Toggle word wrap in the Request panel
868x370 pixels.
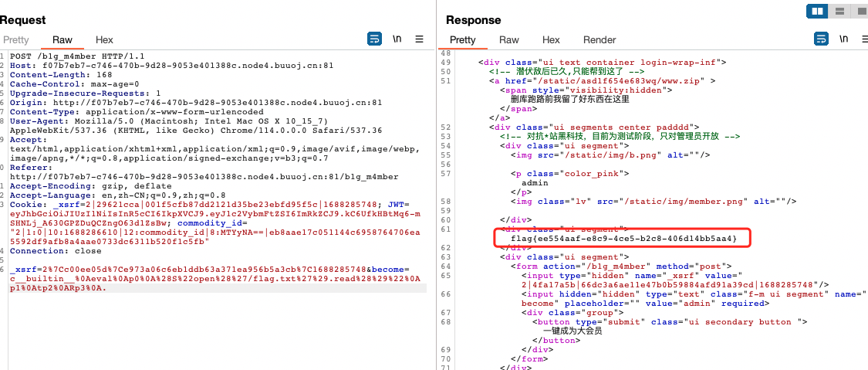[374, 39]
